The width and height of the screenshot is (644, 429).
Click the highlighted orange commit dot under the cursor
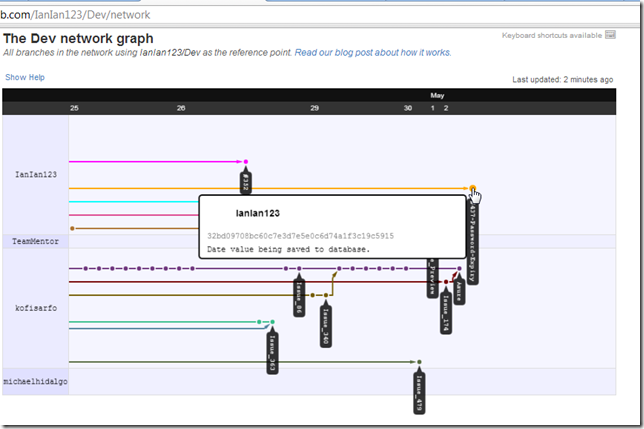tap(472, 188)
